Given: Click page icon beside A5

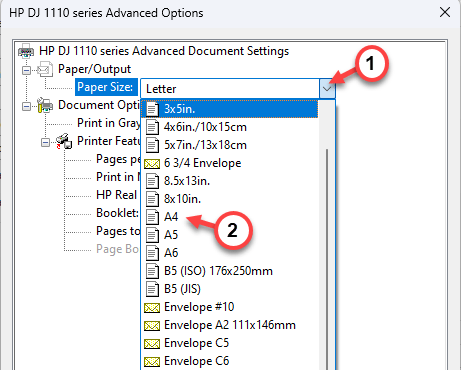Looking at the screenshot, I should point(152,235).
